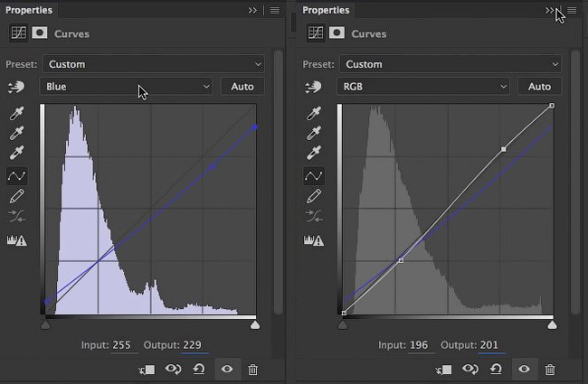This screenshot has width=588, height=384.
Task: Click black point slider under RGB histogram
Action: tap(342, 324)
